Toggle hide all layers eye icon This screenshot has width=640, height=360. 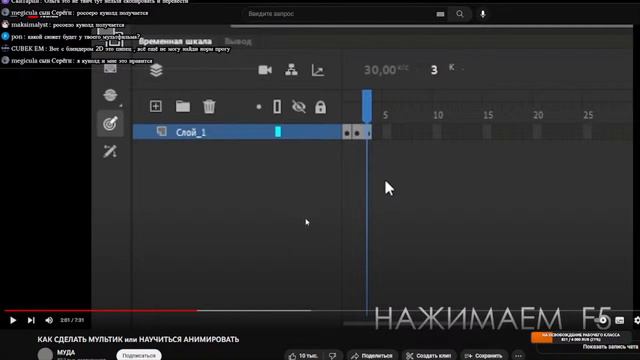299,107
